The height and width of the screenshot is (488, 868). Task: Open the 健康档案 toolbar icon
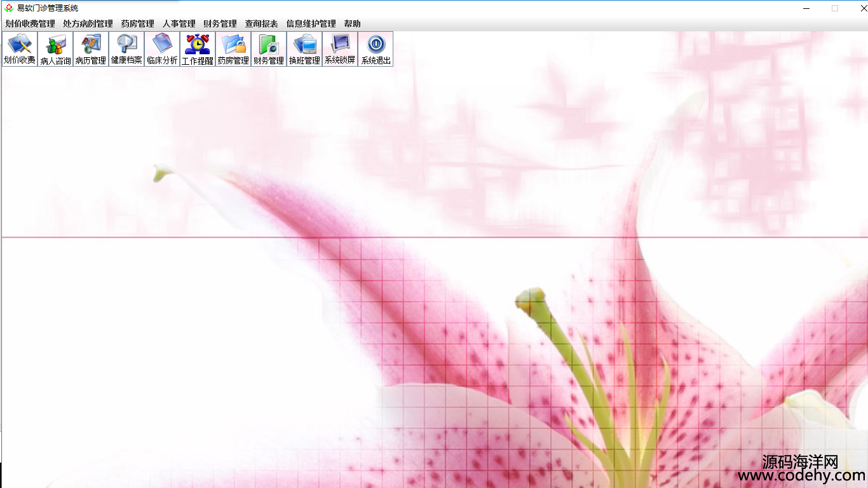(126, 49)
